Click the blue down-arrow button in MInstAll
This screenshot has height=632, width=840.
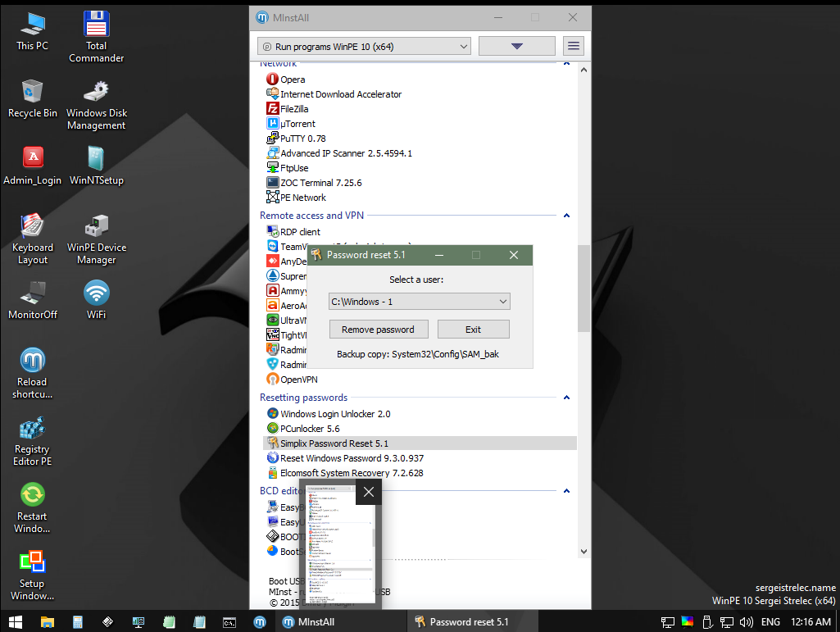pos(516,46)
